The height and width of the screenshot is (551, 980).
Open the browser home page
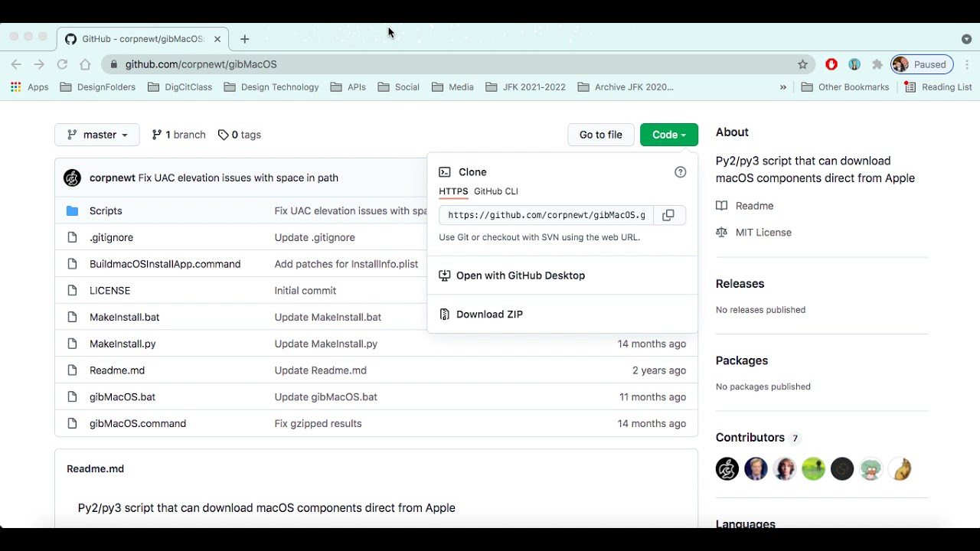(85, 64)
